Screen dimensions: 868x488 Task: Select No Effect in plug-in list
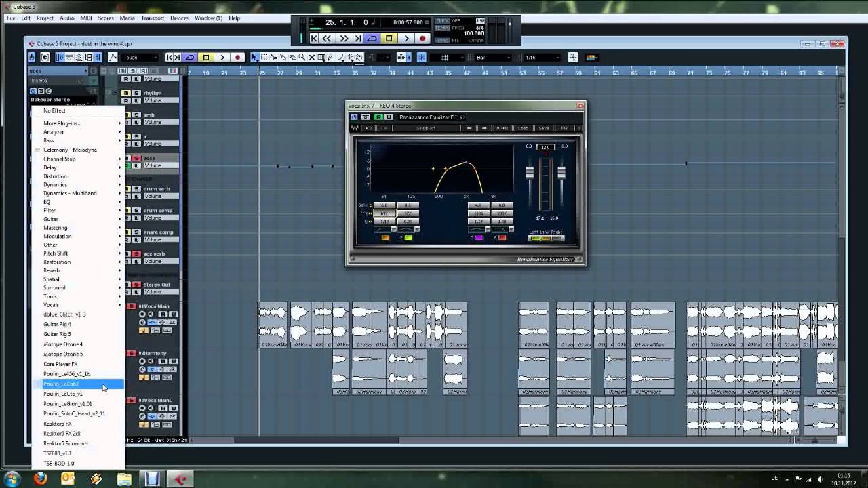pyautogui.click(x=77, y=110)
